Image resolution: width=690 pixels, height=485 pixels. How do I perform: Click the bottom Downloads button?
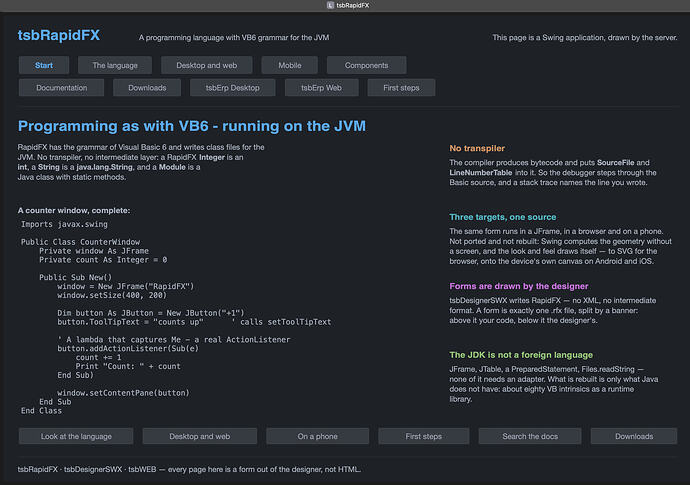[x=634, y=436]
